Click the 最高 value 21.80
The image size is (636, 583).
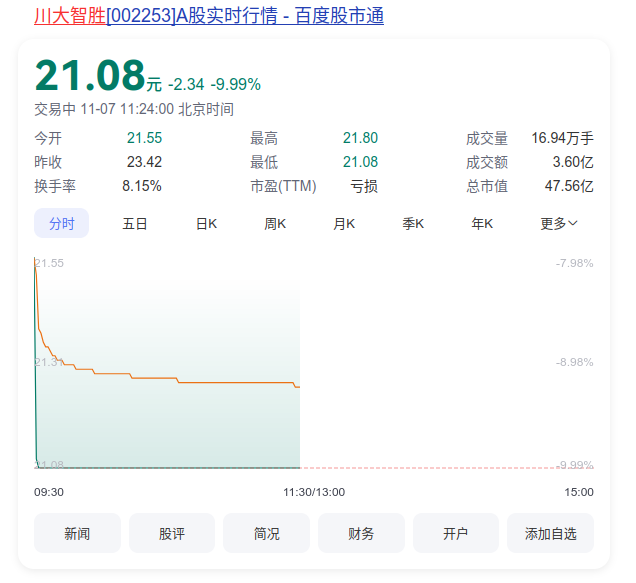(x=360, y=138)
